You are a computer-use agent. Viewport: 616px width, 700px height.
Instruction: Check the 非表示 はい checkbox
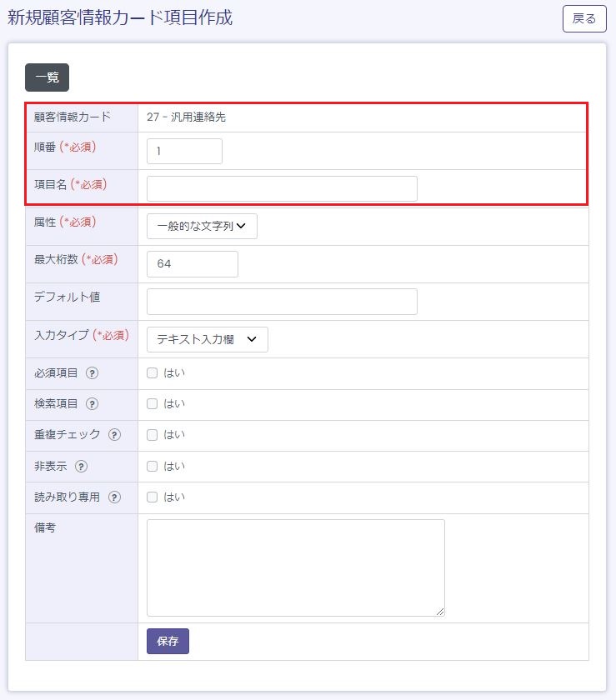[x=153, y=466]
